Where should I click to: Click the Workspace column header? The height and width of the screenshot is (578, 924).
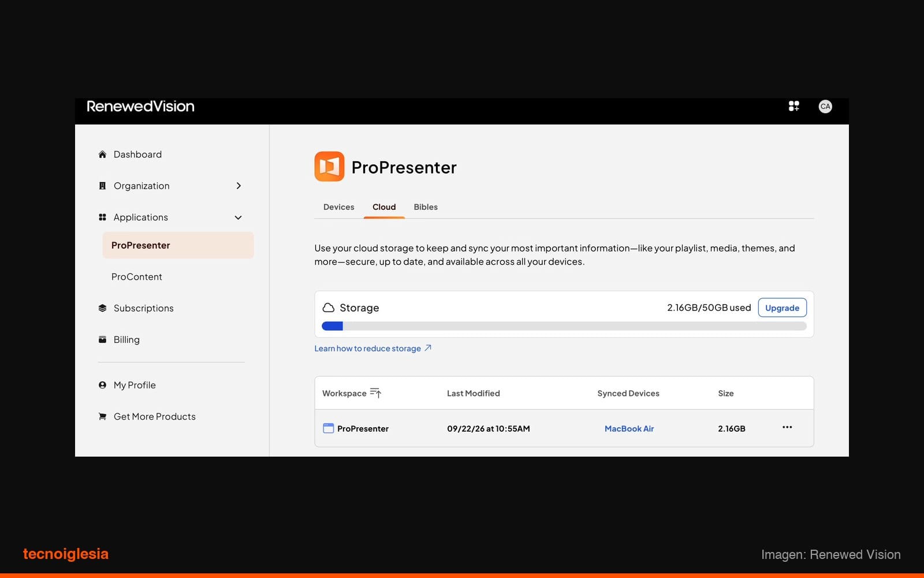[x=344, y=393]
